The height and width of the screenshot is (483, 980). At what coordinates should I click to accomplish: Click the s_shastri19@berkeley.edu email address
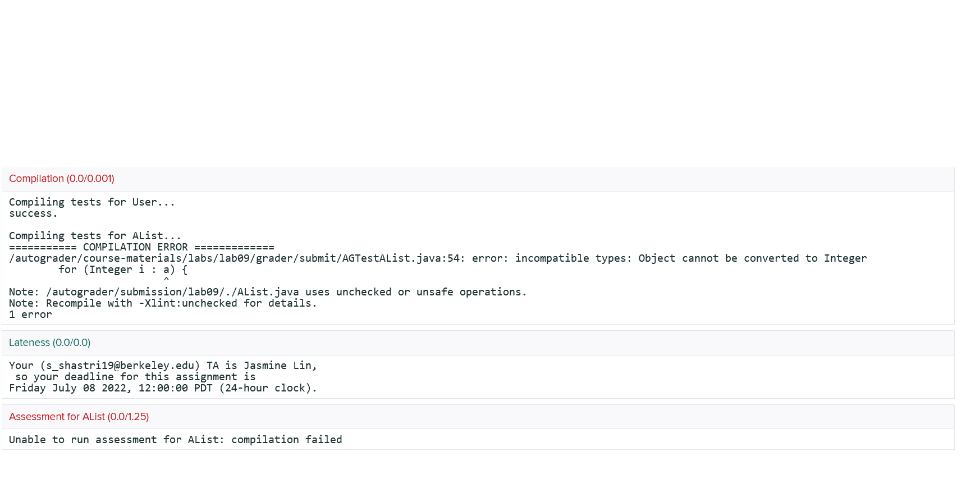(x=120, y=366)
